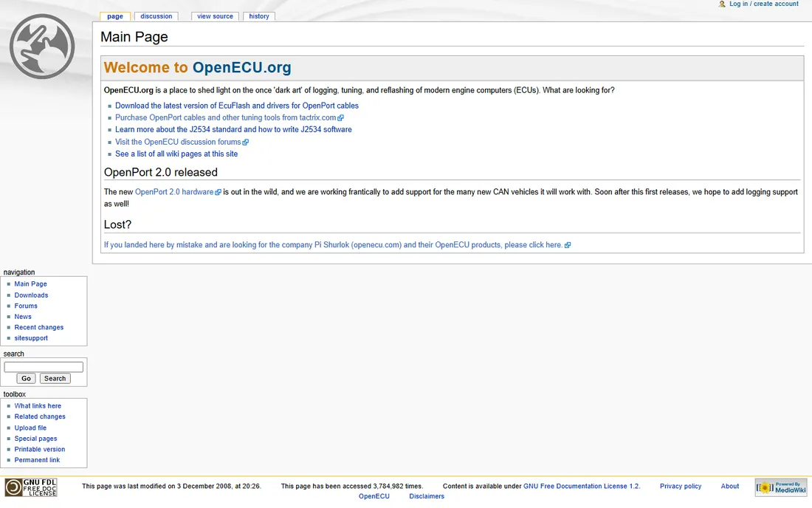Open the GNU FDL Free Doc License badge
812x508 pixels.
click(31, 487)
